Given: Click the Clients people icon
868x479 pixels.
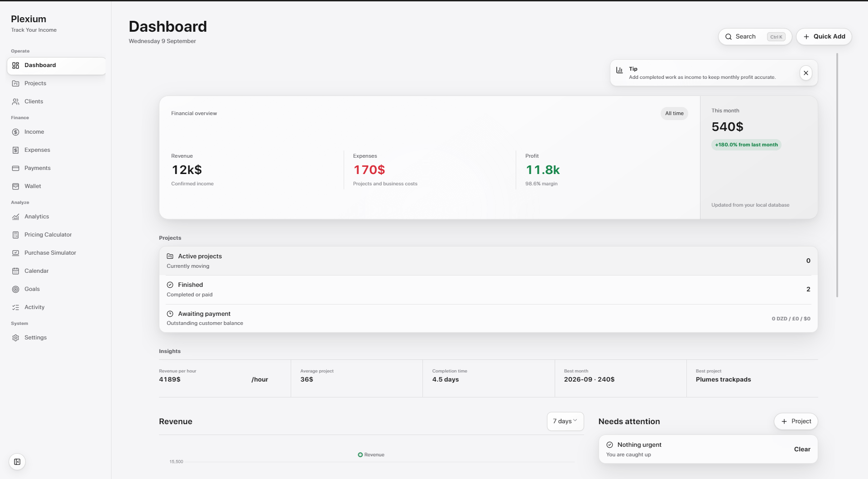Looking at the screenshot, I should (16, 102).
